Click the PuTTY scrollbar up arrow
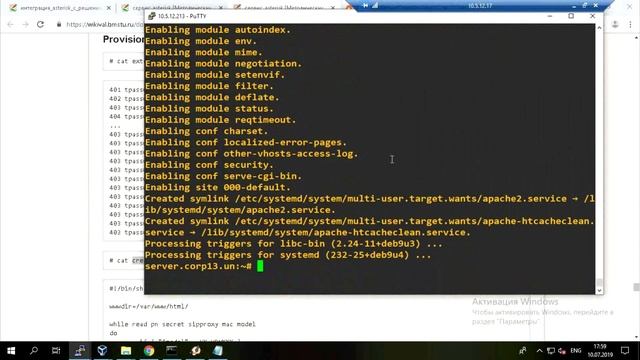Viewport: 640px width, 360px height. pyautogui.click(x=599, y=28)
